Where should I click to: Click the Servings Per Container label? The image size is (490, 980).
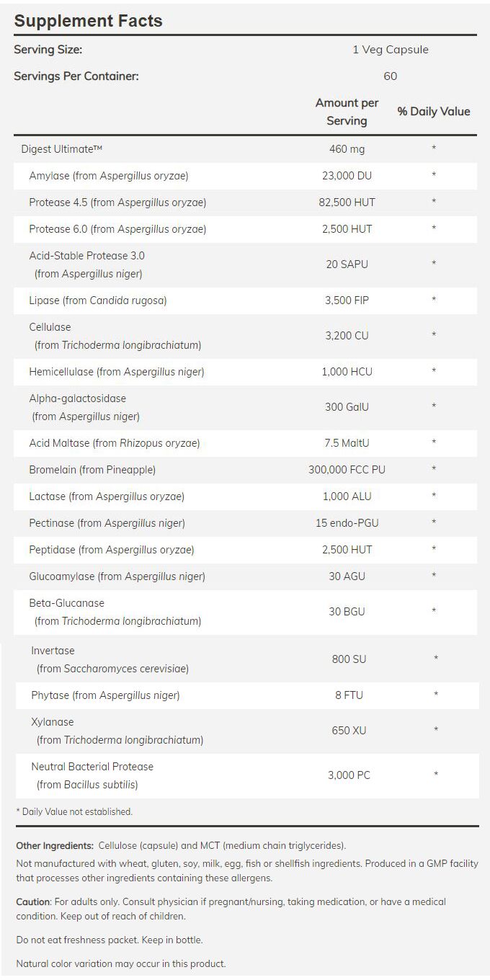coord(76,76)
